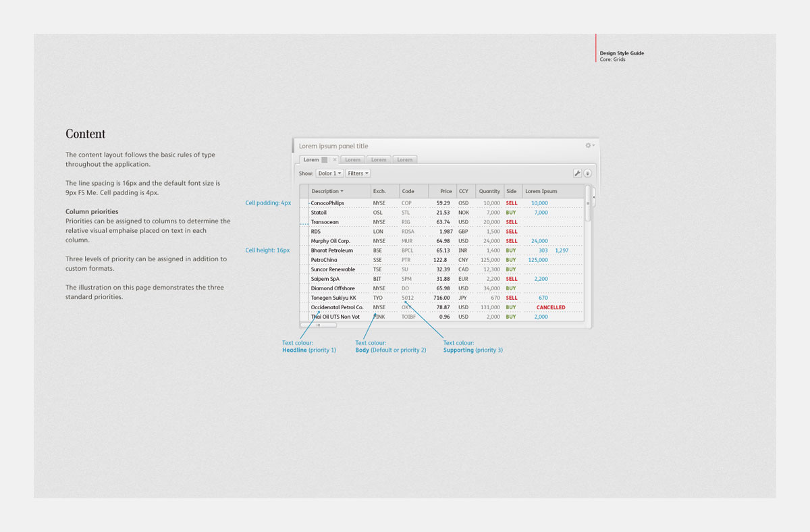Click the blue 303 value

click(543, 250)
